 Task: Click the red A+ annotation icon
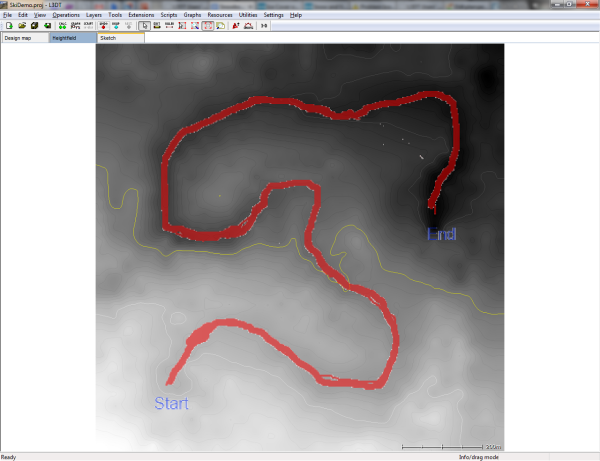click(236, 25)
